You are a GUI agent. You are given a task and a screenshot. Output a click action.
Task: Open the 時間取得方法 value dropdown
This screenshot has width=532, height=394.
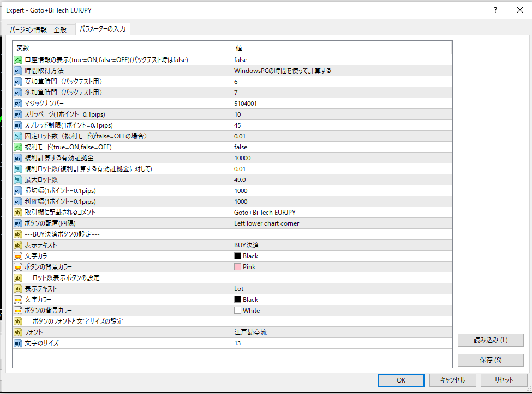coord(341,71)
